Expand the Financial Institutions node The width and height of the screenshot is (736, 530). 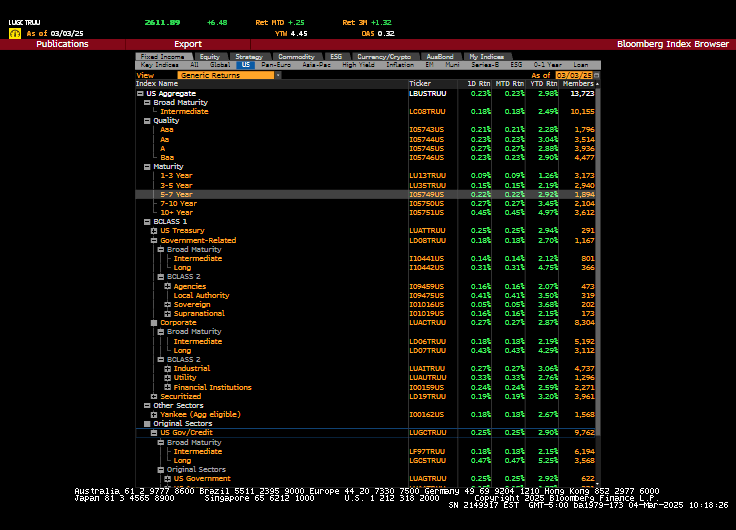[167, 387]
